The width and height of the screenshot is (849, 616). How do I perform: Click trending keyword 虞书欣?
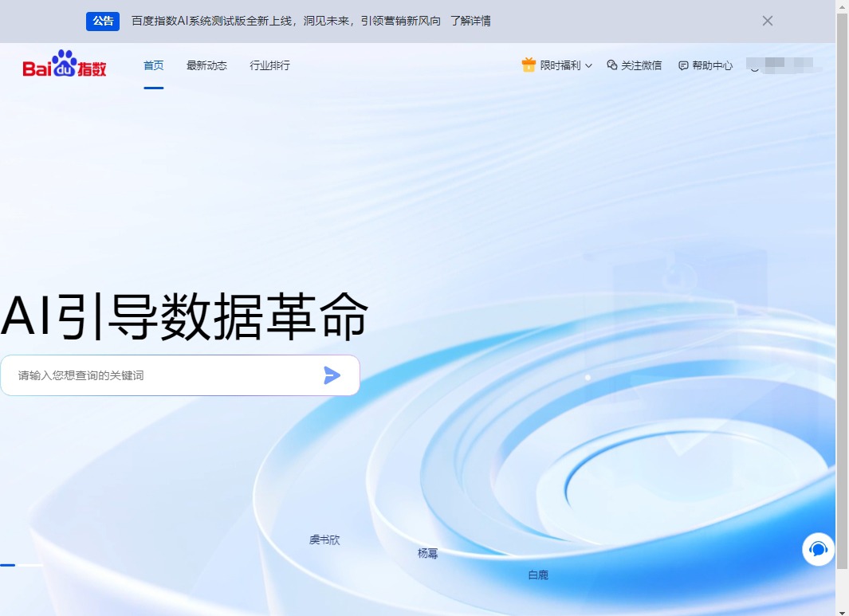coord(324,539)
